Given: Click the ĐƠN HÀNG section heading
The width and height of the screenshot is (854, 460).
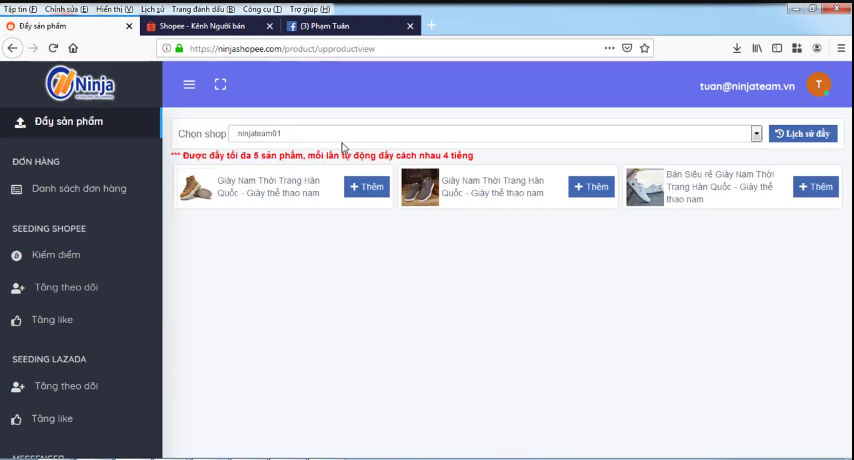Looking at the screenshot, I should [x=36, y=162].
